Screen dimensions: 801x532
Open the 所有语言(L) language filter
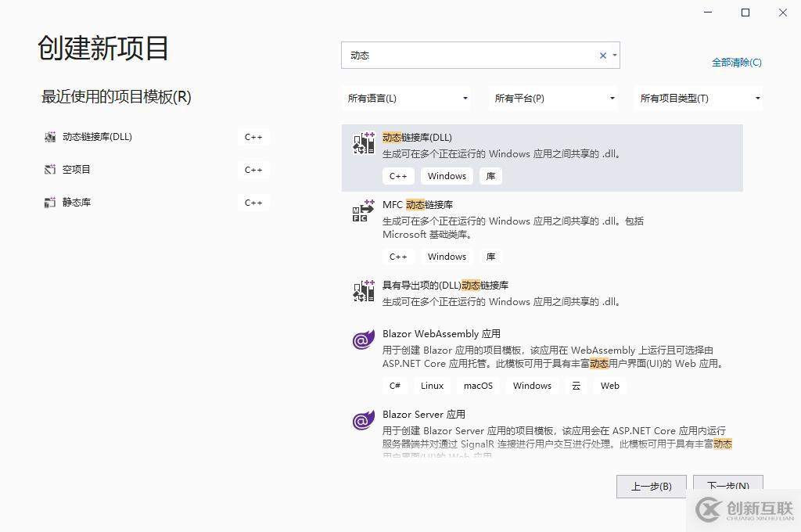point(407,98)
